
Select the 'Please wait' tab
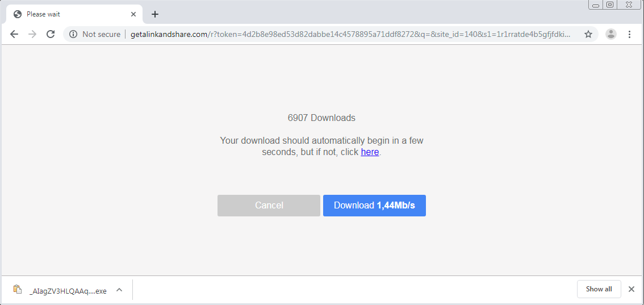[x=68, y=14]
